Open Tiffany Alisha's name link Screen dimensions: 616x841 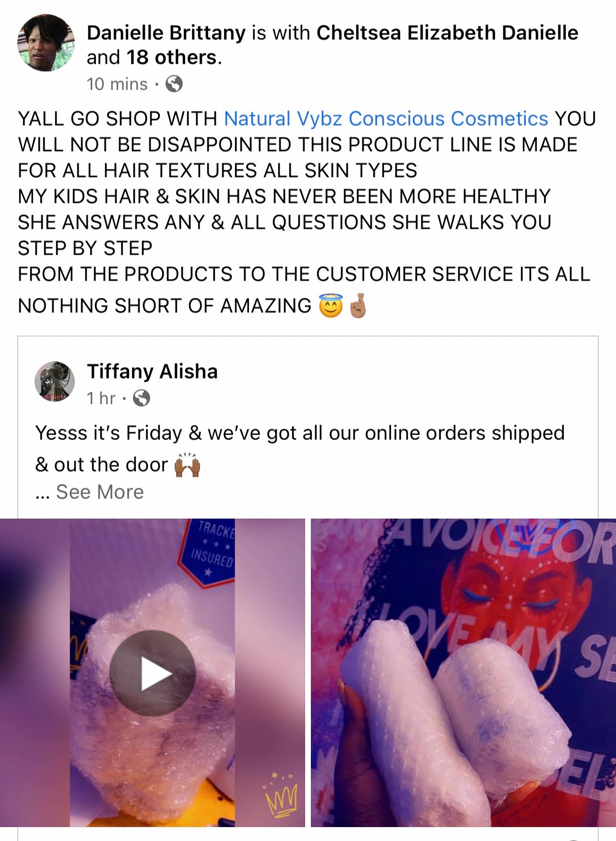152,371
